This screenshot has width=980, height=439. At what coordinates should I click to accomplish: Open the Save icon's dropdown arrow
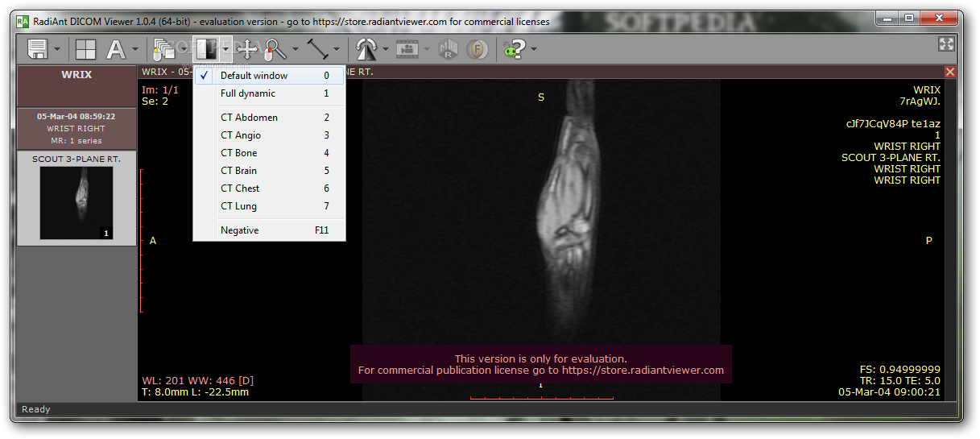pos(57,50)
